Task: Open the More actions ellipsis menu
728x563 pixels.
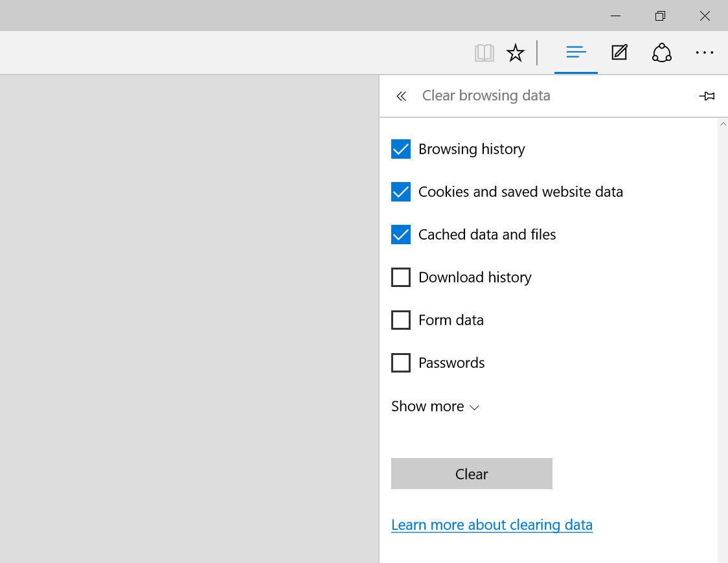Action: pyautogui.click(x=704, y=53)
